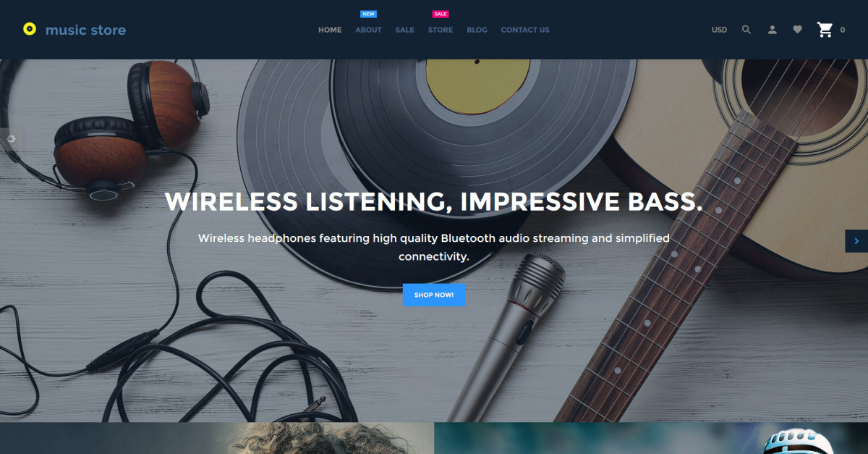Open the shopping cart icon
Image resolution: width=868 pixels, height=454 pixels.
(x=825, y=30)
